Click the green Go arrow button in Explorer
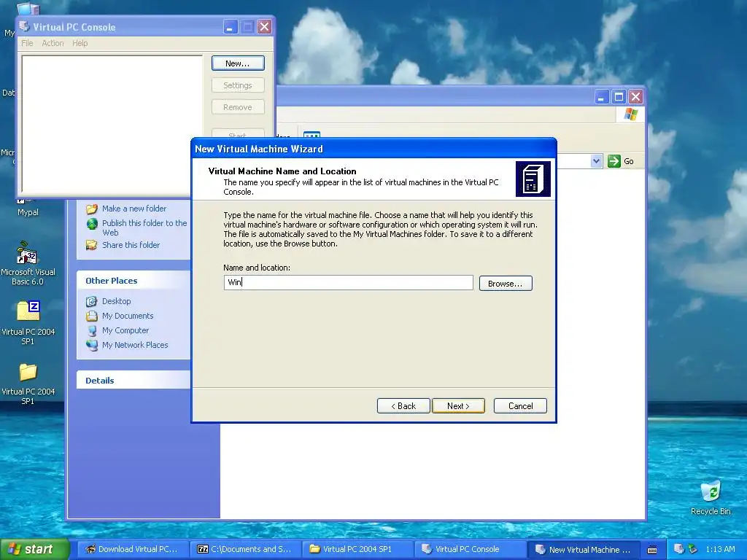This screenshot has width=747, height=560. coord(614,161)
